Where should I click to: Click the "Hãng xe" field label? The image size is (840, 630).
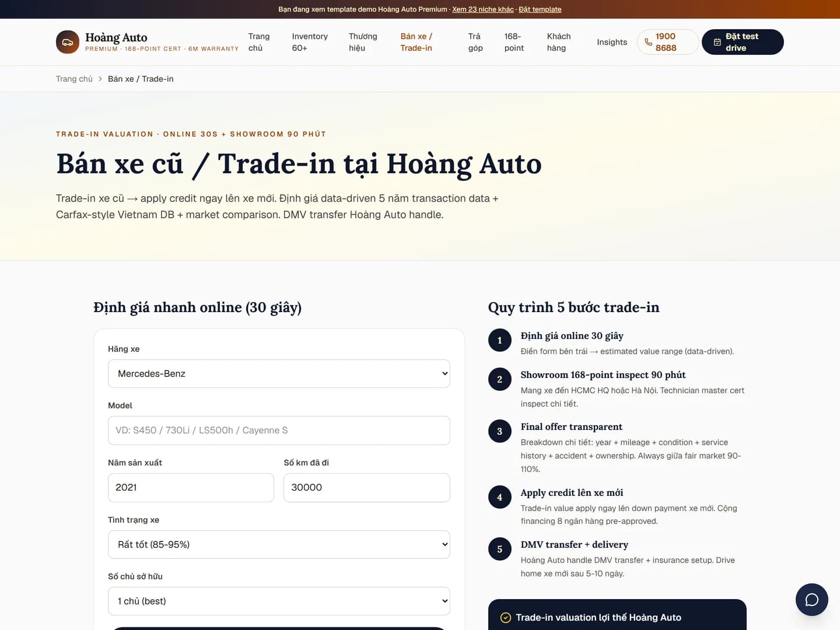coord(124,349)
